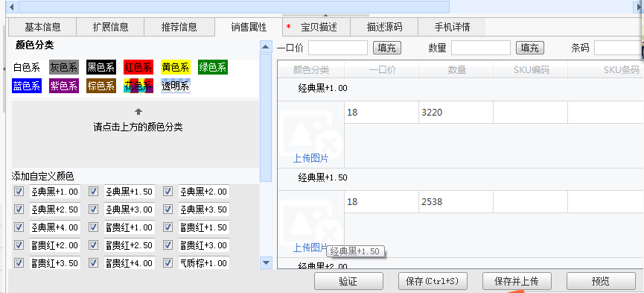Uncheck the 富贵红+1.00 custom color checkbox

94,227
